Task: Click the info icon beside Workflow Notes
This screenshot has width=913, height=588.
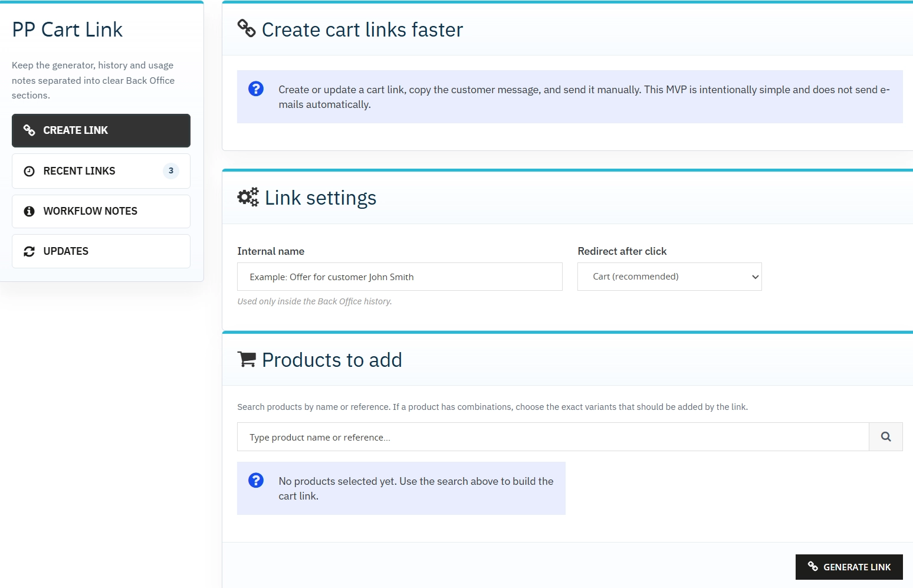Action: point(29,211)
